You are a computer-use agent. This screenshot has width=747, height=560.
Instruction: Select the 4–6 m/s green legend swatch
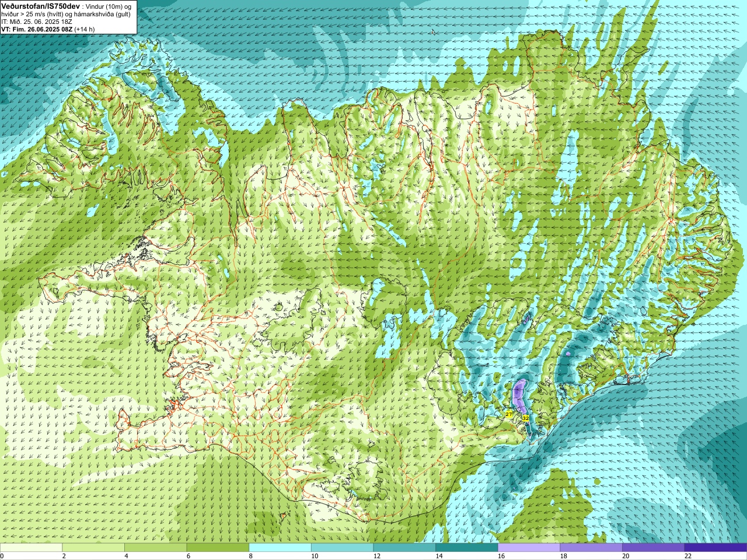(x=155, y=548)
